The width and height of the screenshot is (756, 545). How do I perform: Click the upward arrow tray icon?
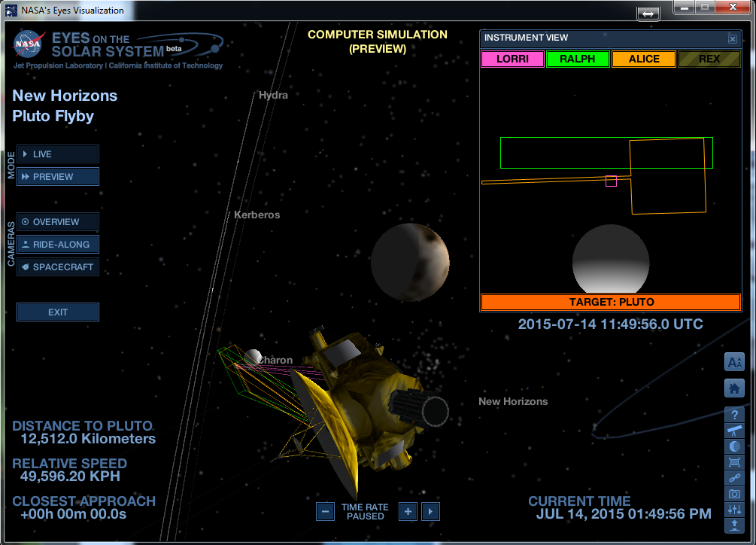click(x=734, y=525)
